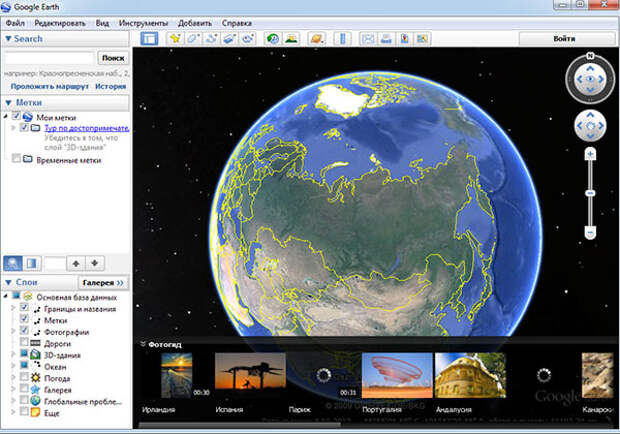Toggle the sunlight landscape icon
The height and width of the screenshot is (434, 620).
point(291,38)
